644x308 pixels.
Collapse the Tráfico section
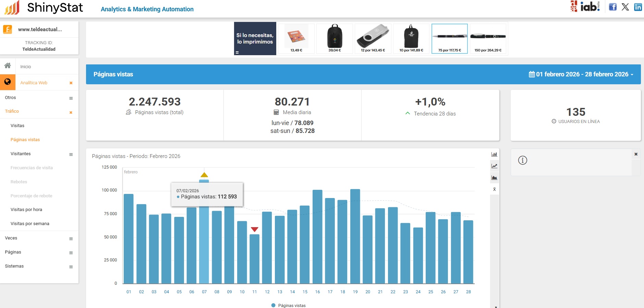[71, 112]
